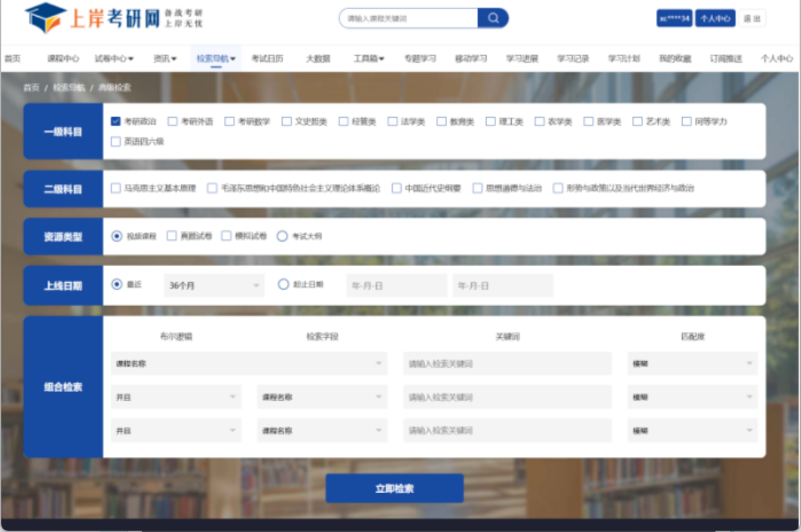Image resolution: width=801 pixels, height=532 pixels.
Task: Open the 检索导航 navigation menu
Action: click(x=216, y=59)
